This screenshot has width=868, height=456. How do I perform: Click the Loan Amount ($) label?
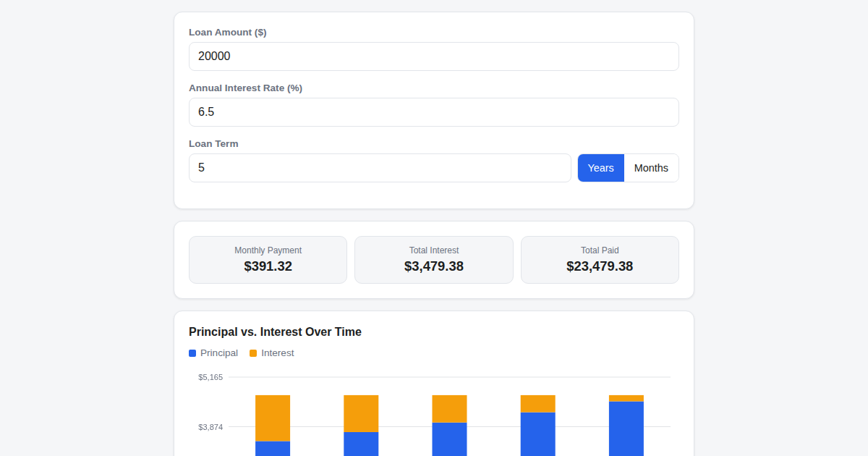click(x=228, y=33)
